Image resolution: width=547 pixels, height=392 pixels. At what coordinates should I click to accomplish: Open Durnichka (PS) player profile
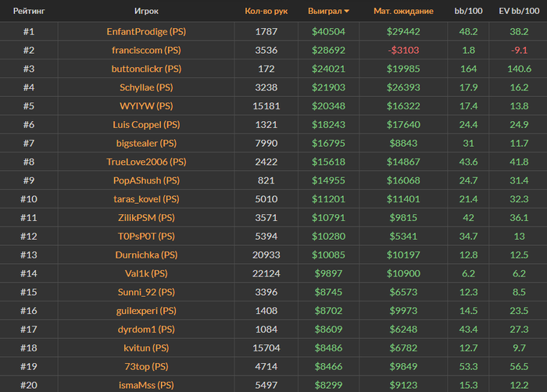[146, 255]
